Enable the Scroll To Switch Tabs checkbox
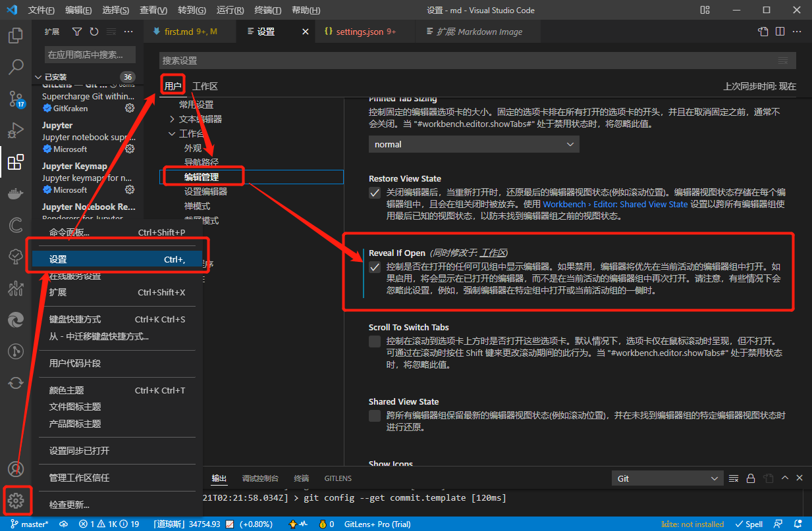 375,341
